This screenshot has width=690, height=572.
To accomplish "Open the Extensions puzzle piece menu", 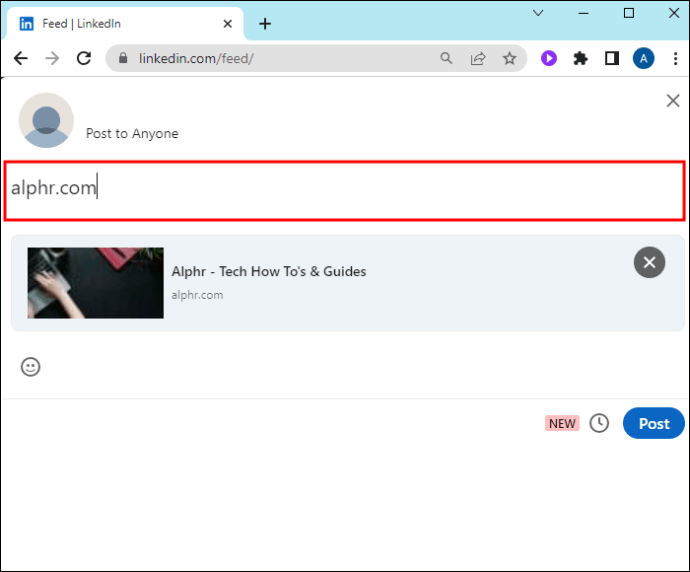I will 580,58.
